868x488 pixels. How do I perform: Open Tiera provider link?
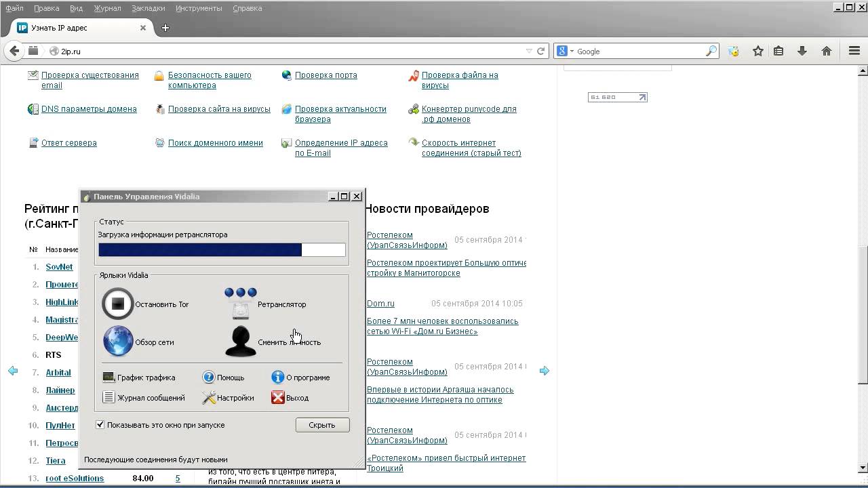point(56,461)
